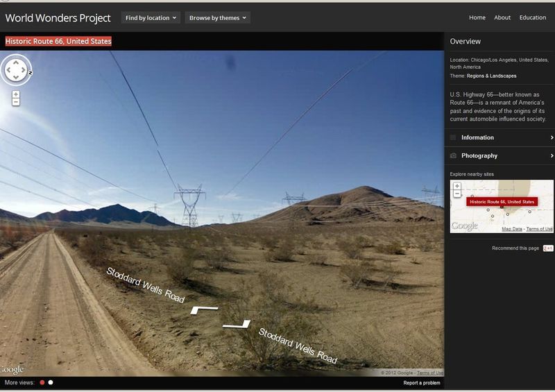
Task: Select the first red More views dot
Action: 42,382
